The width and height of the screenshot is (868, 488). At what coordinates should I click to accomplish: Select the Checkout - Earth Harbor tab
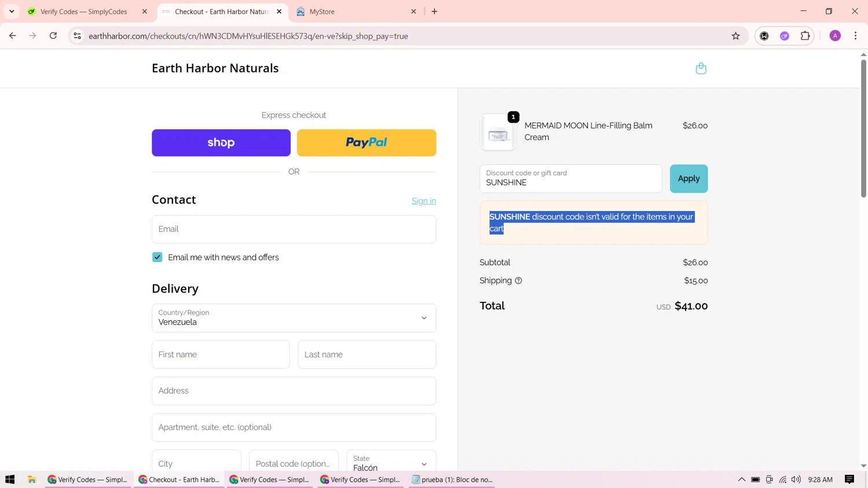coord(221,12)
